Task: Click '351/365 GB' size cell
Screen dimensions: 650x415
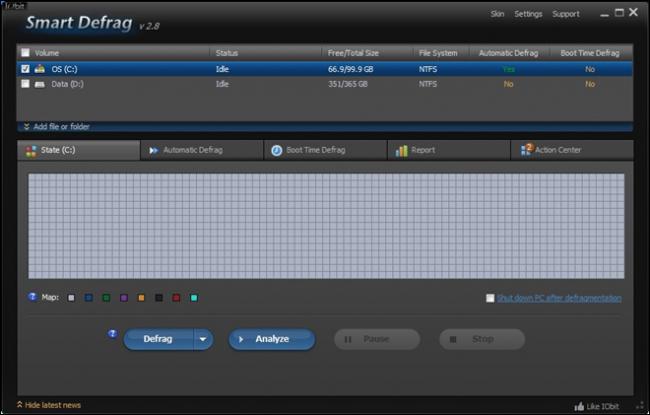Action: (348, 84)
